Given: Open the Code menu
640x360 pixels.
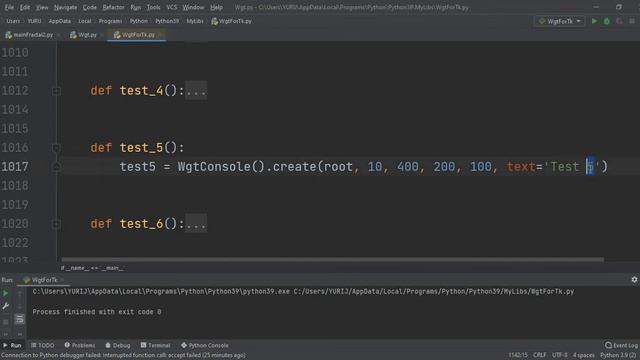Looking at the screenshot, I should pos(89,7).
